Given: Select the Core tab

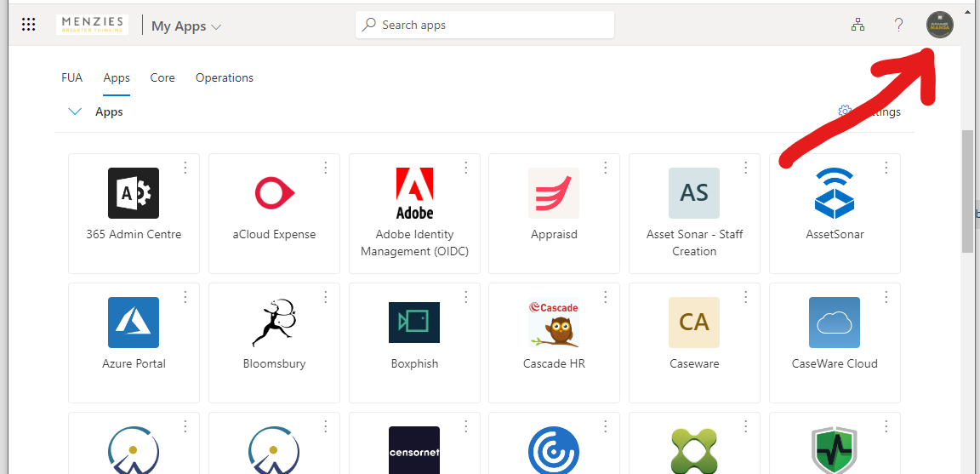Looking at the screenshot, I should click(162, 77).
